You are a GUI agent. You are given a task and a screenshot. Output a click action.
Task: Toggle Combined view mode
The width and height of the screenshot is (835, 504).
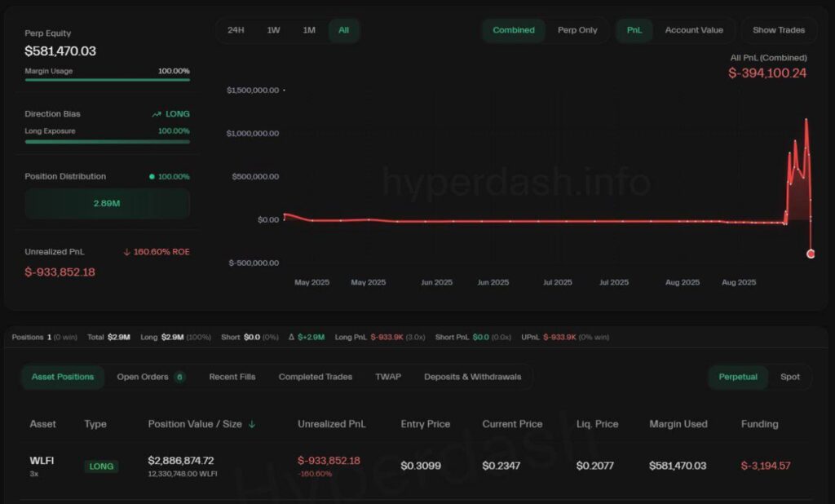[513, 30]
